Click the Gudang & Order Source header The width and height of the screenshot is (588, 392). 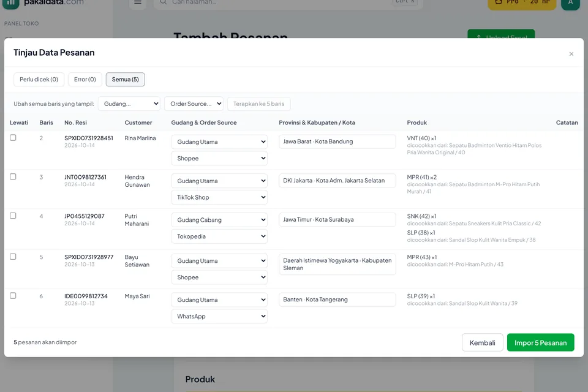pos(204,123)
